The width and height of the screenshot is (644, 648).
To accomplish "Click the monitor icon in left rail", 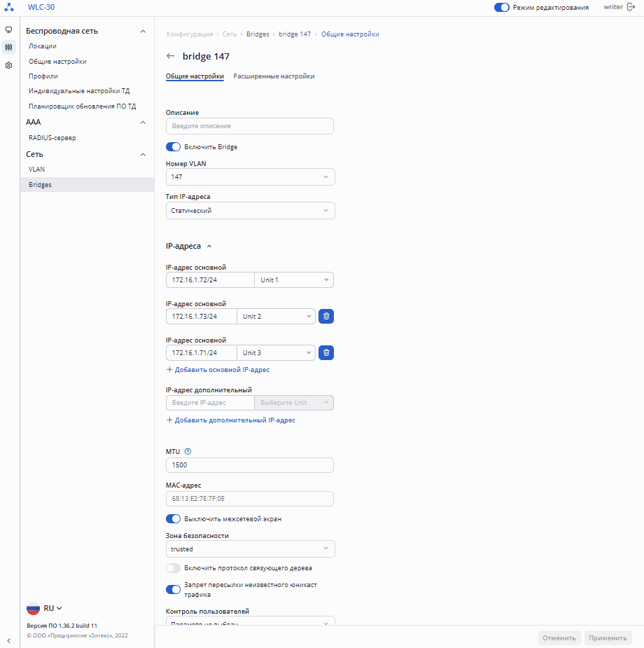I will coord(8,30).
